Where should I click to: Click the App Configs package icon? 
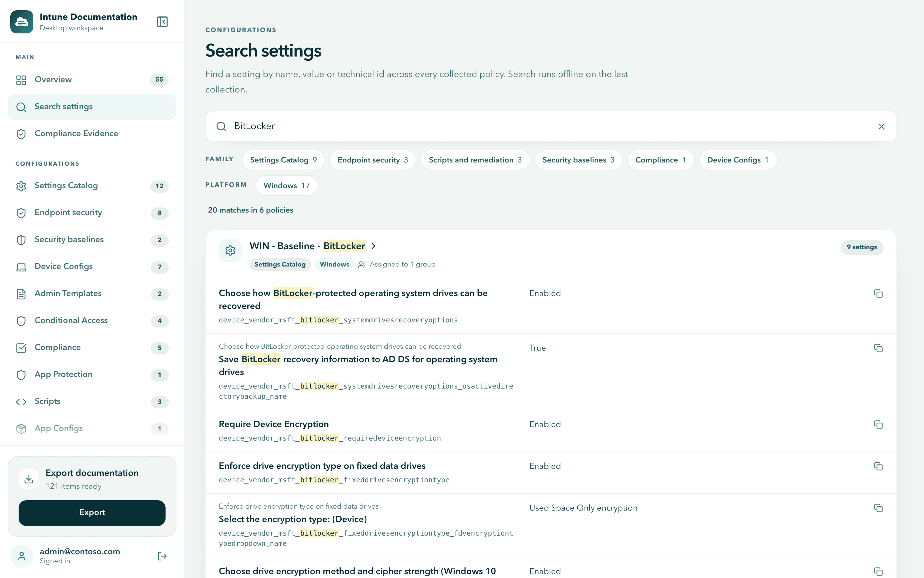pyautogui.click(x=21, y=429)
